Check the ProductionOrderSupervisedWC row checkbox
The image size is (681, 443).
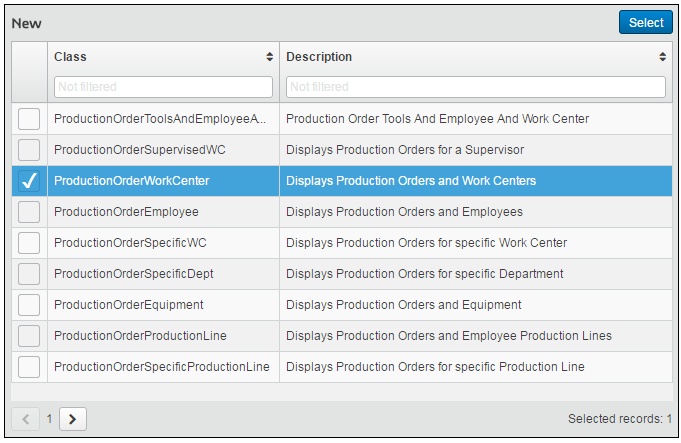point(29,150)
